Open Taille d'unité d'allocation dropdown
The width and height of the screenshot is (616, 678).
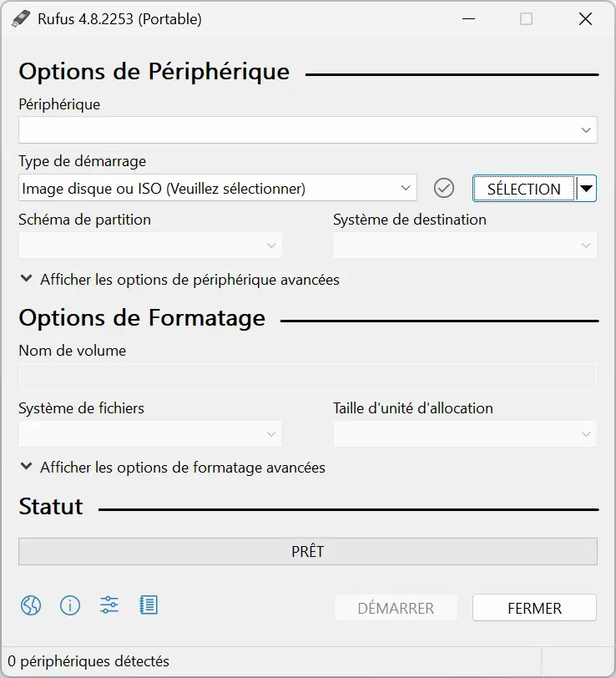pyautogui.click(x=465, y=433)
